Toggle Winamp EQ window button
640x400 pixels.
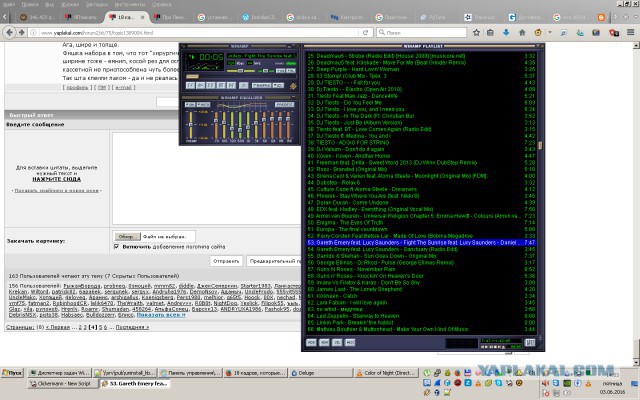coord(280,71)
